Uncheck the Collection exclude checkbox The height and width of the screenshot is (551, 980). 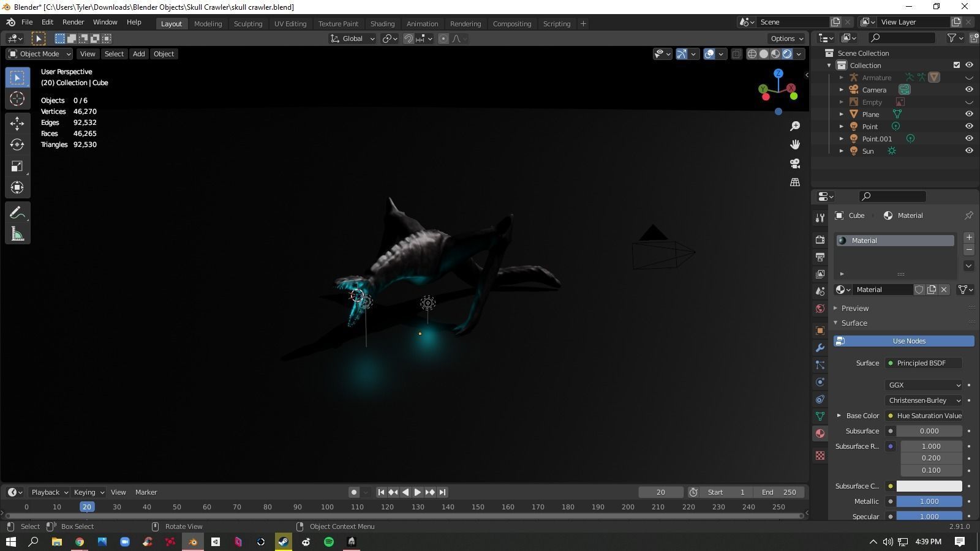coord(957,65)
